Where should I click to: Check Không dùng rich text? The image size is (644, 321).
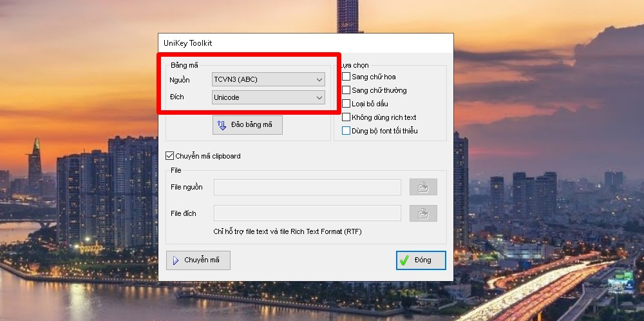[346, 117]
